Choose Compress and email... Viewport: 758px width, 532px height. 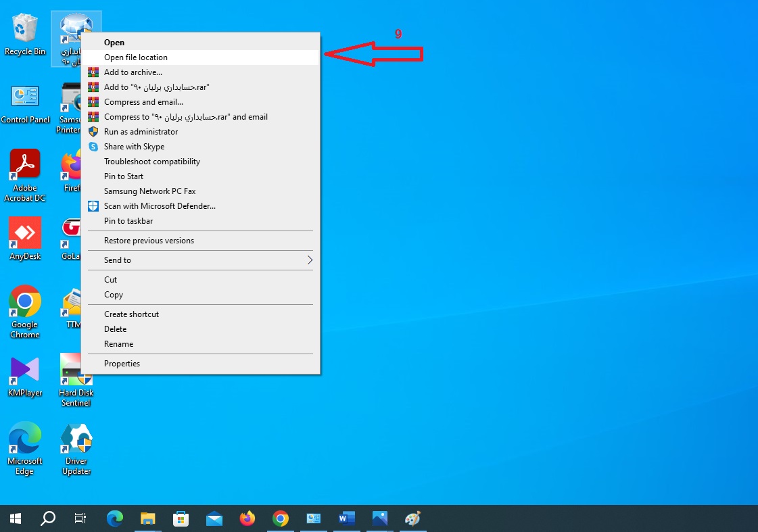coord(201,102)
